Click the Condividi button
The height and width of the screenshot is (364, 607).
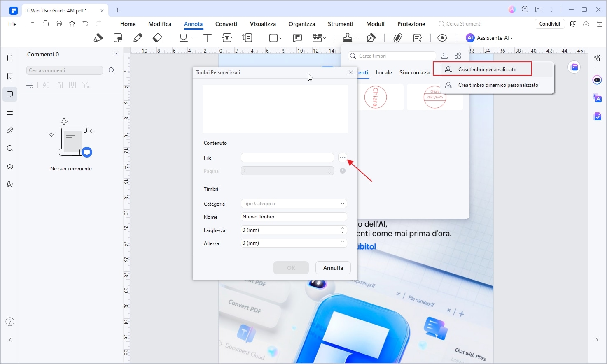pos(550,24)
